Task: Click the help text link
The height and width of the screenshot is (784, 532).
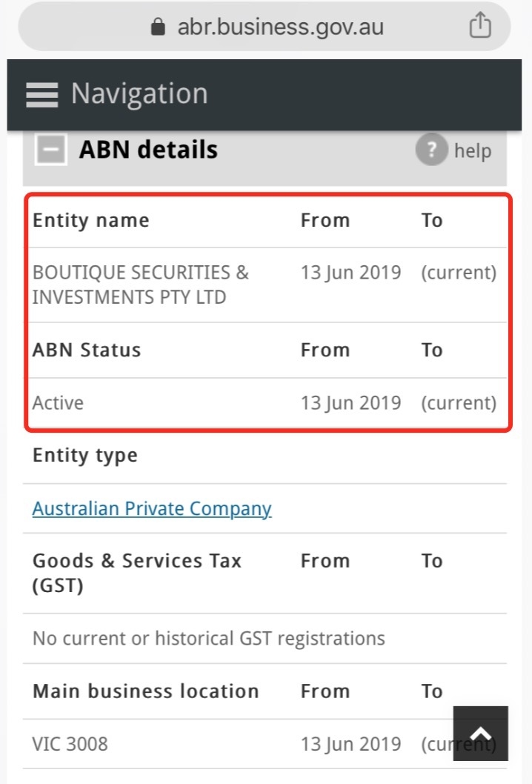Action: (473, 150)
